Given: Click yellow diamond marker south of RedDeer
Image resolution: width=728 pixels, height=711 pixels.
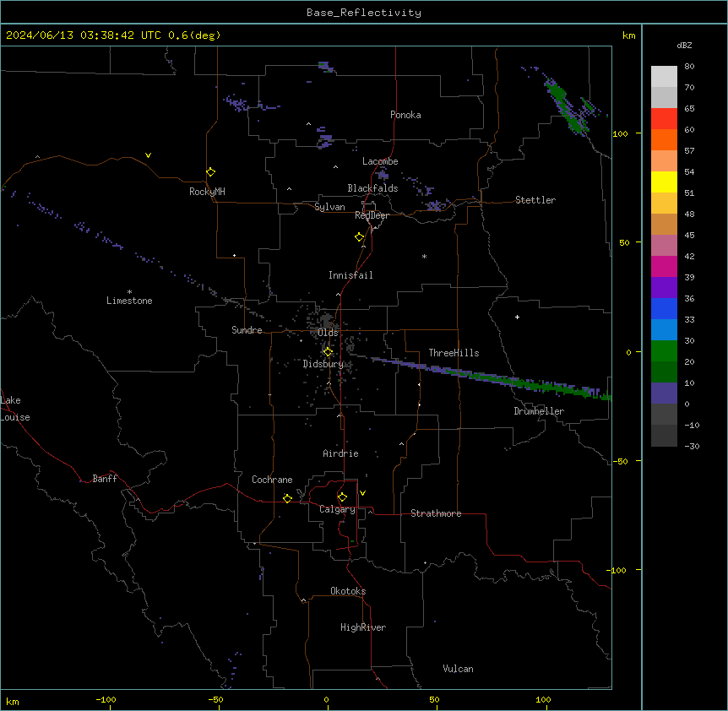Looking at the screenshot, I should [360, 237].
